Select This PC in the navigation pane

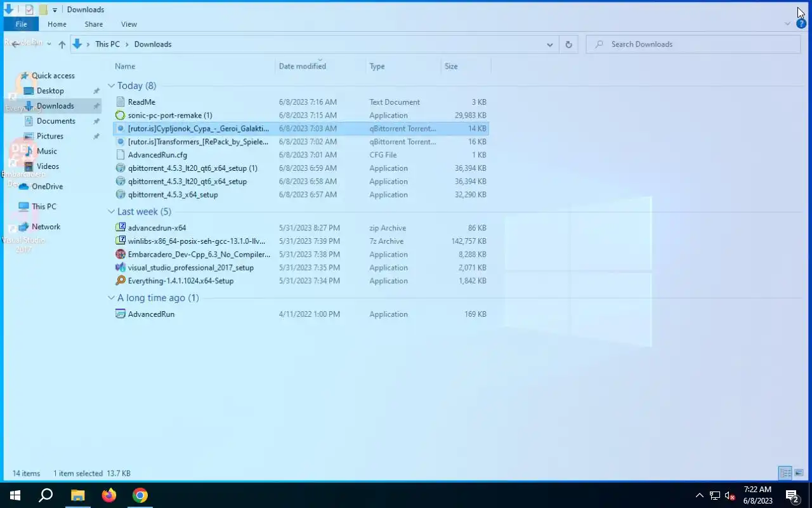(44, 206)
